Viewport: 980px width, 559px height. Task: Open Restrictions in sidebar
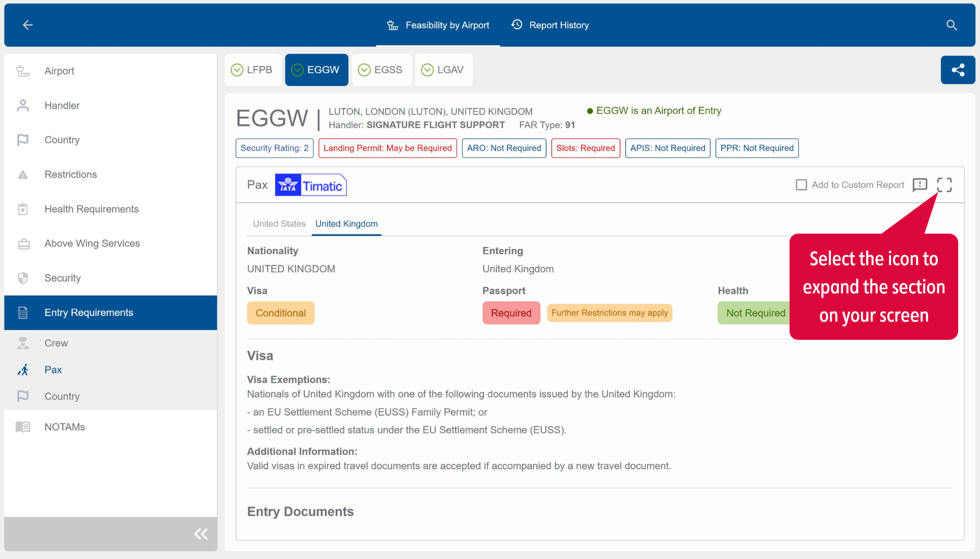111,174
